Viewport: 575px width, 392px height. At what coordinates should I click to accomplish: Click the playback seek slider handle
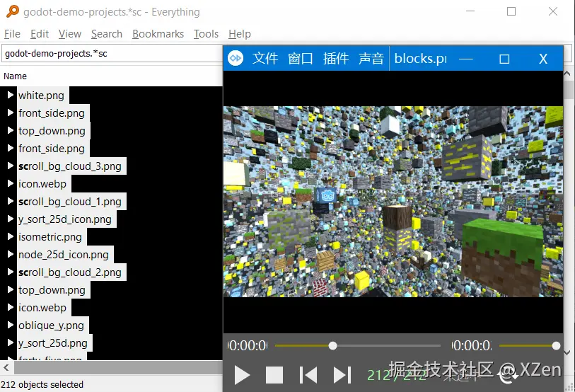pos(332,346)
